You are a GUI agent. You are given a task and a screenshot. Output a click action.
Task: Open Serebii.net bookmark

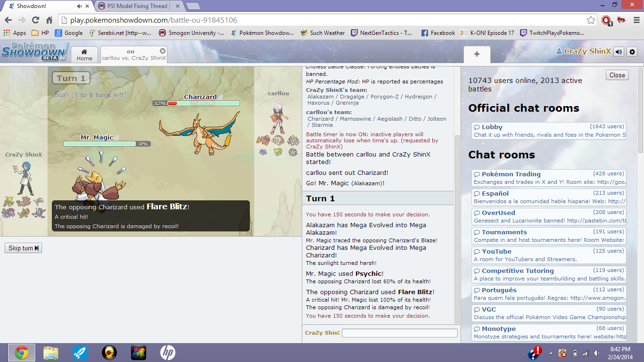(x=120, y=33)
